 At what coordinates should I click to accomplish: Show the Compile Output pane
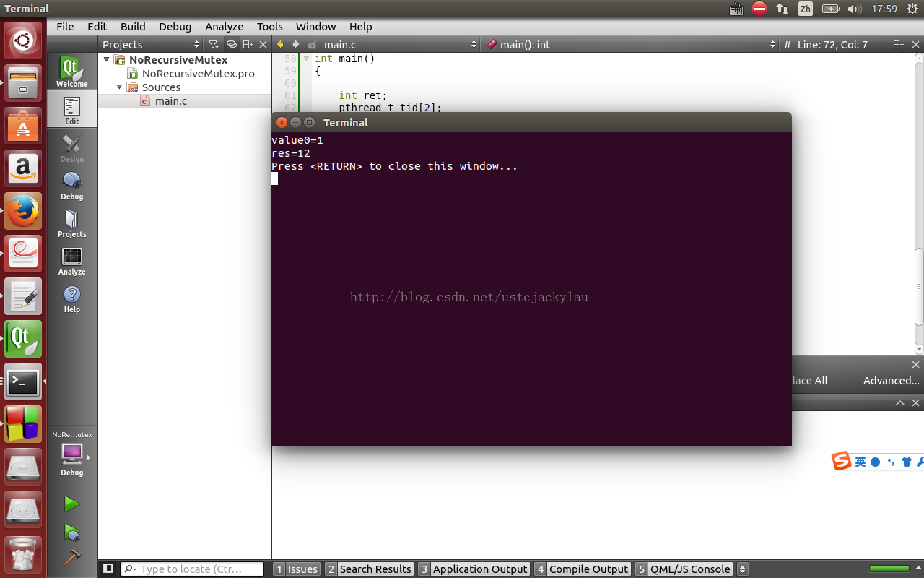click(583, 569)
